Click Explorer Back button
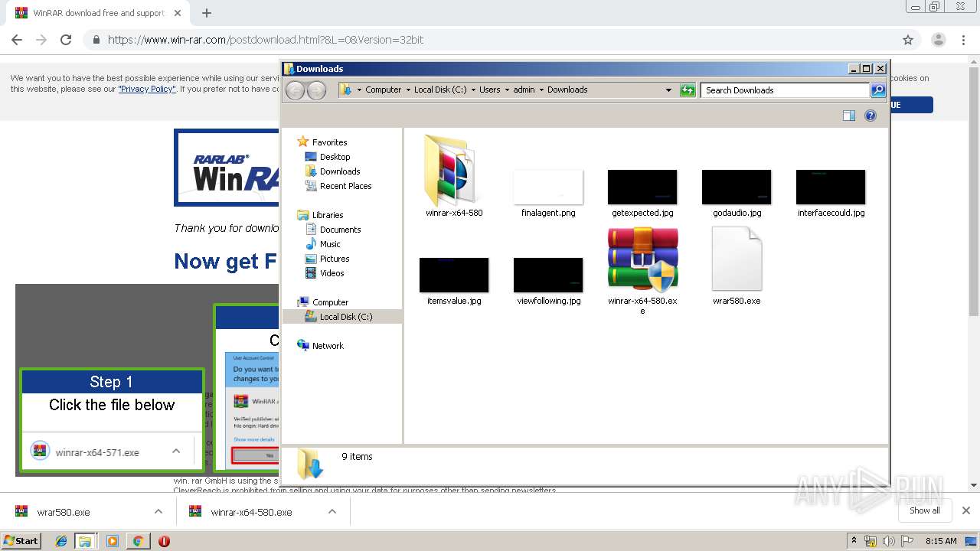Viewport: 980px width, 551px height. (295, 90)
